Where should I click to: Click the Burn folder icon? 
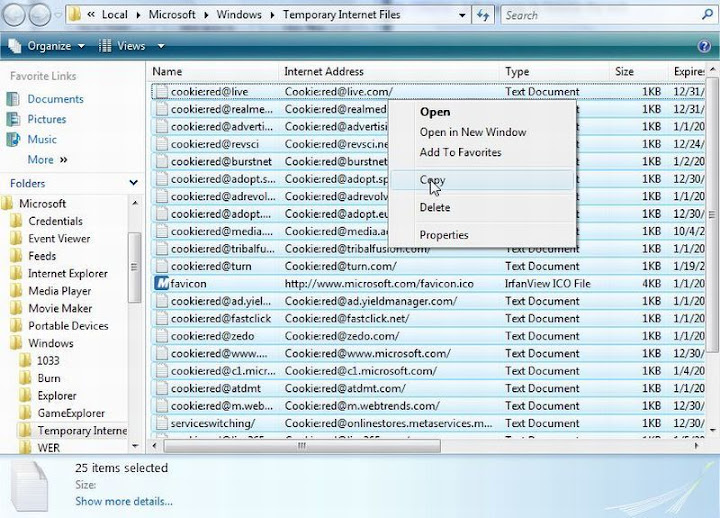[x=26, y=378]
